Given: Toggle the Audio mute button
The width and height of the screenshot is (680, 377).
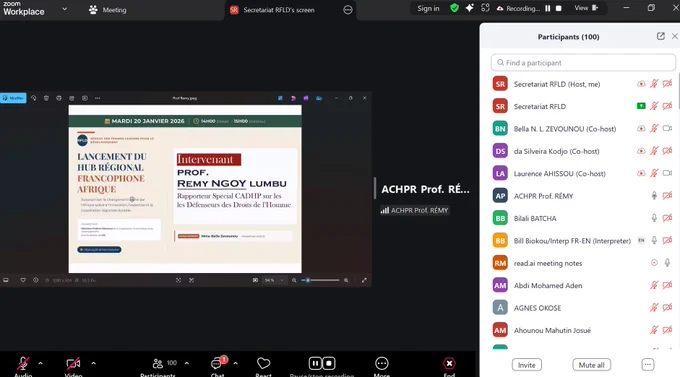Looking at the screenshot, I should point(23,366).
